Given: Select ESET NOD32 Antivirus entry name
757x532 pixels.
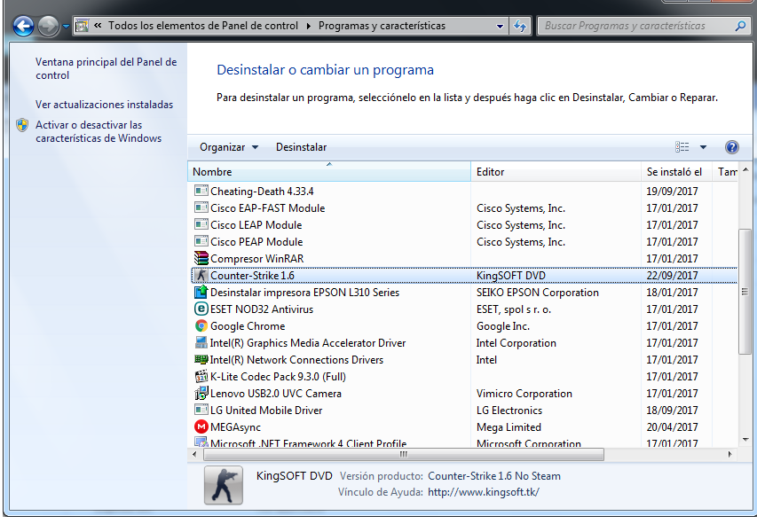Looking at the screenshot, I should coord(262,309).
